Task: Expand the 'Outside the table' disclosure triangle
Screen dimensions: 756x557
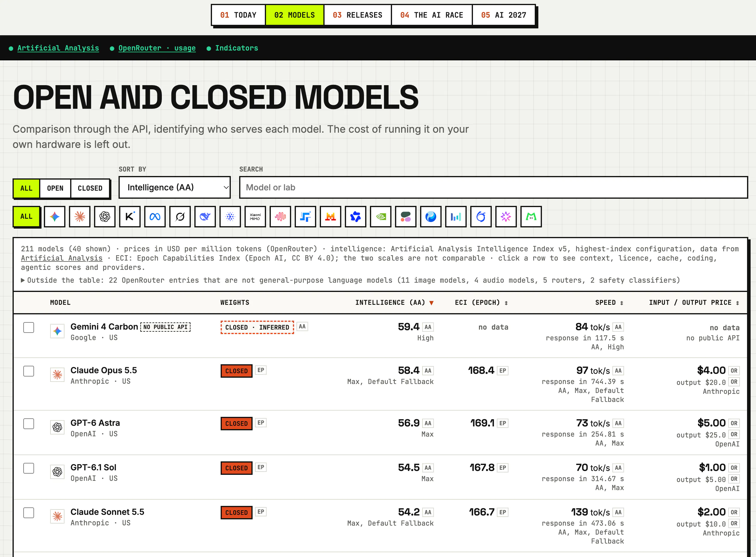Action: tap(23, 280)
